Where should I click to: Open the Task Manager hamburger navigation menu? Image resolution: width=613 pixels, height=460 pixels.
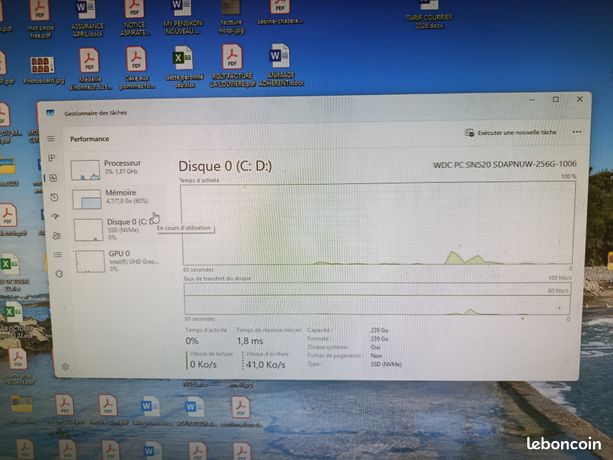[51, 139]
